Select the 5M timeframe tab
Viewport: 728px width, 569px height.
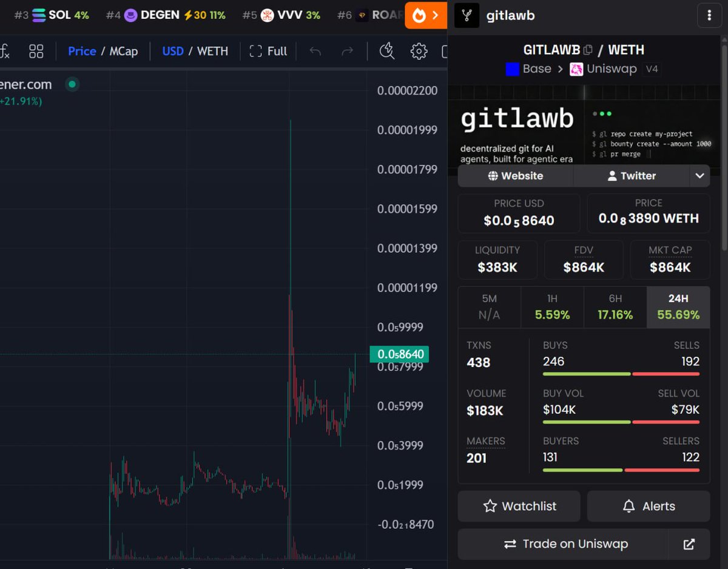tap(490, 307)
